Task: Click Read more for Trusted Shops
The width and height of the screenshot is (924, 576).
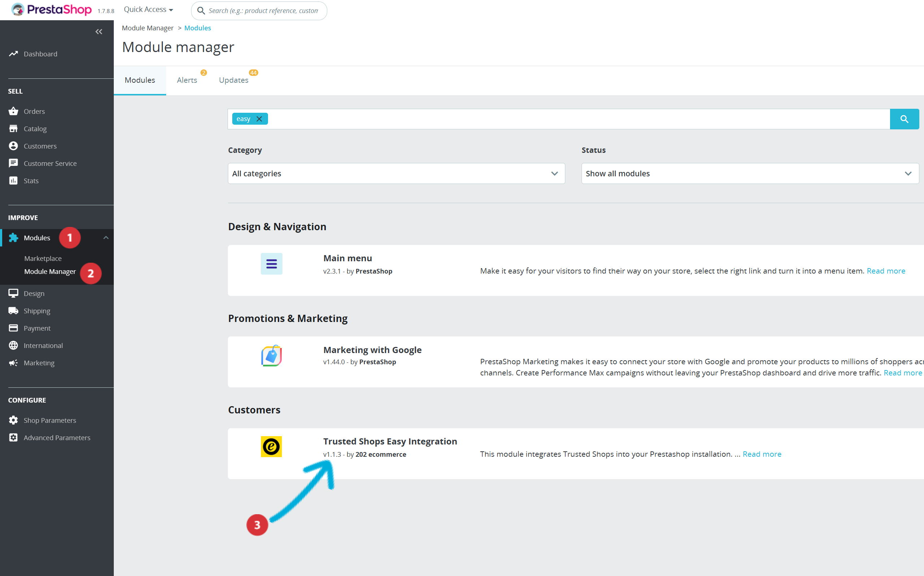Action: pyautogui.click(x=762, y=454)
